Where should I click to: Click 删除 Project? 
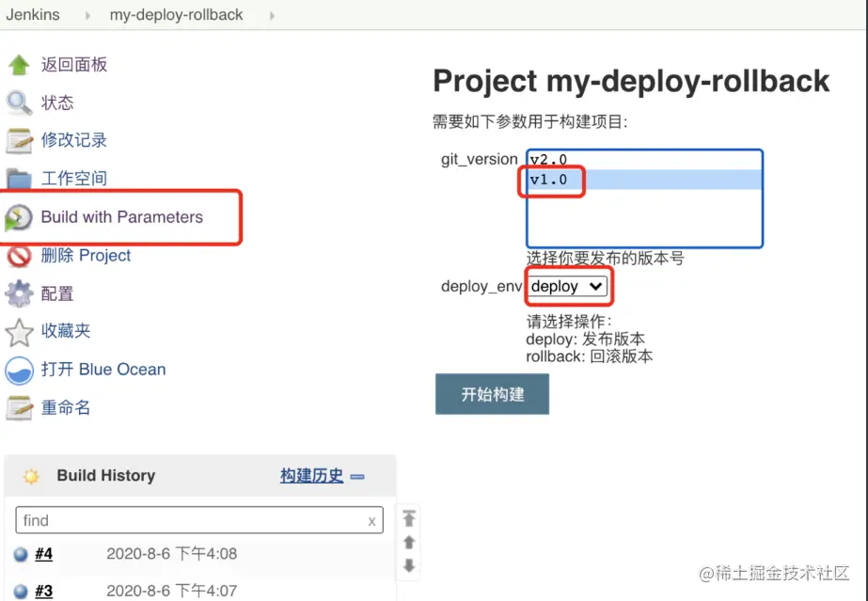(x=86, y=255)
